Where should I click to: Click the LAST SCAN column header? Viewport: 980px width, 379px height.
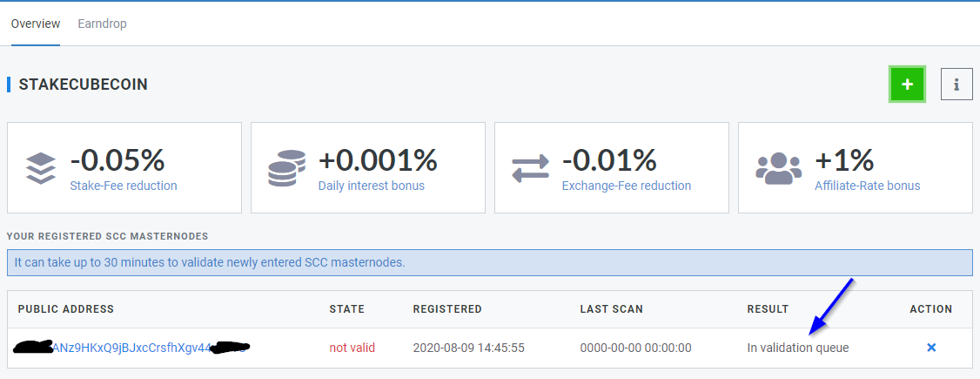coord(611,309)
